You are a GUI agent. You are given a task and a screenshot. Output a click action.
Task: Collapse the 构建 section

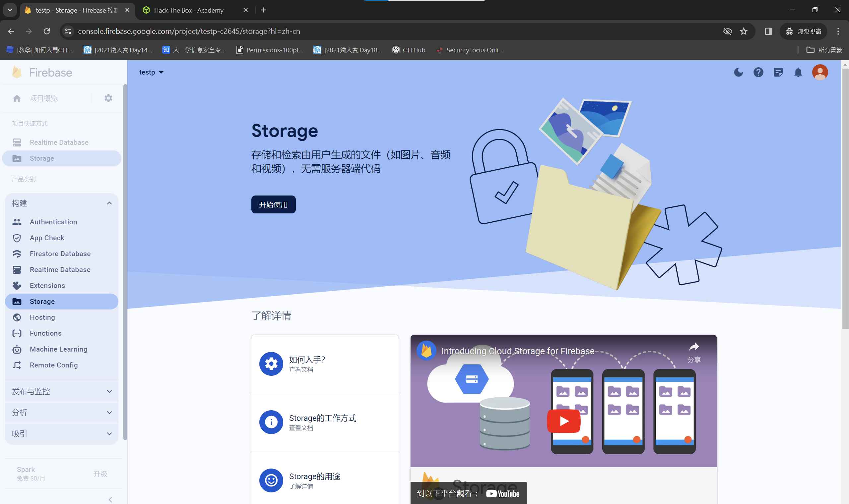pyautogui.click(x=109, y=203)
